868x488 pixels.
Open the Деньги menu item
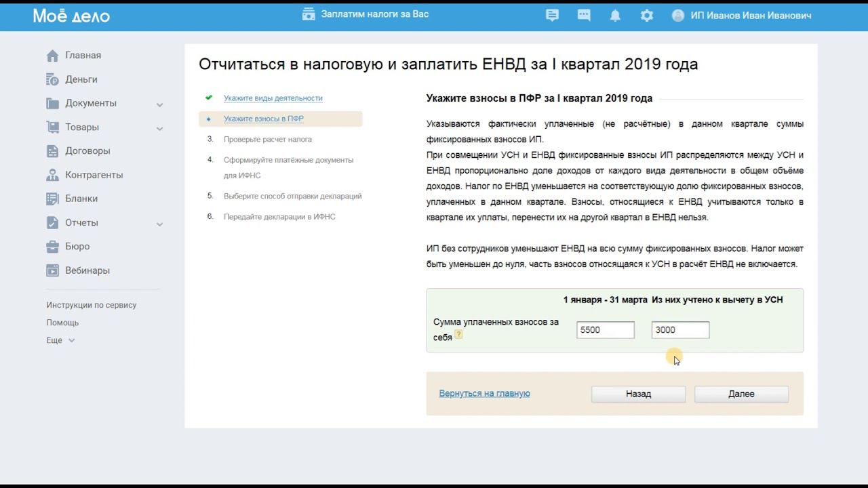81,79
